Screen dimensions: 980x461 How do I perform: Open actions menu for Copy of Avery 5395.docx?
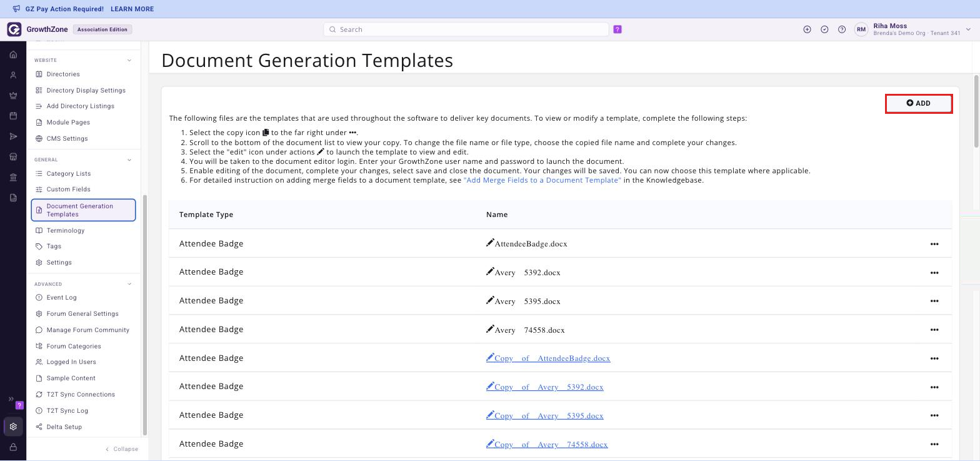pyautogui.click(x=934, y=415)
